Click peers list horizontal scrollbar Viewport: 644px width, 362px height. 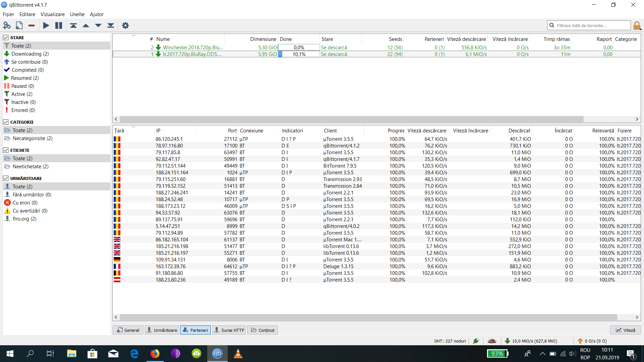(x=368, y=317)
